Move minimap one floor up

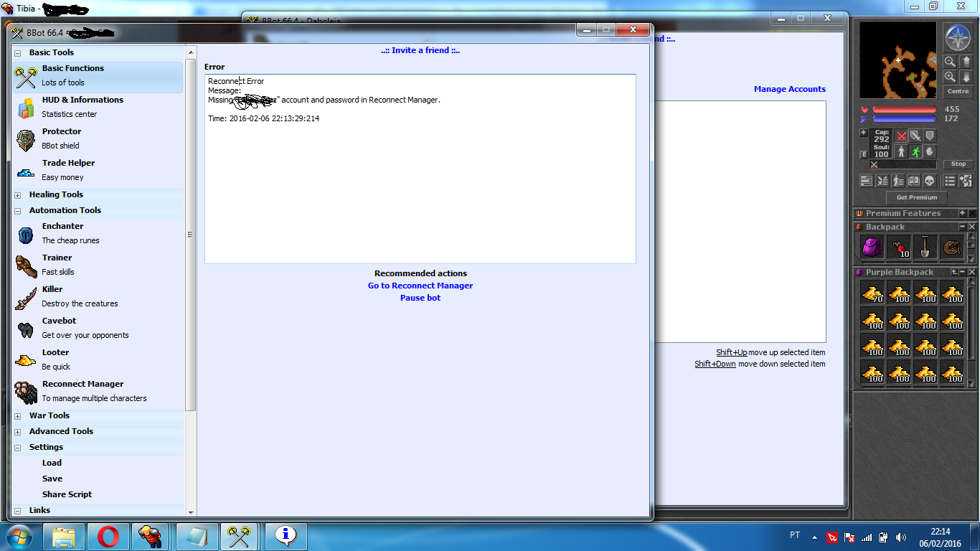(x=966, y=62)
